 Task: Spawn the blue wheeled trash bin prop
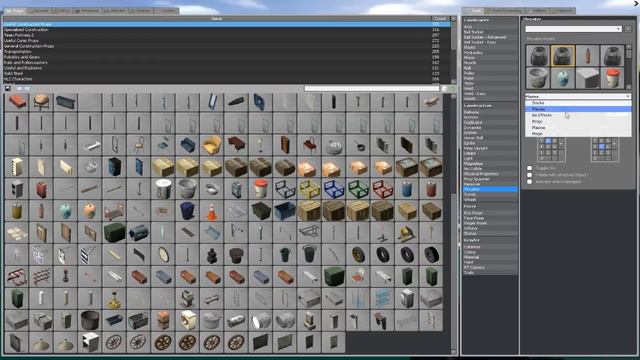[187, 211]
